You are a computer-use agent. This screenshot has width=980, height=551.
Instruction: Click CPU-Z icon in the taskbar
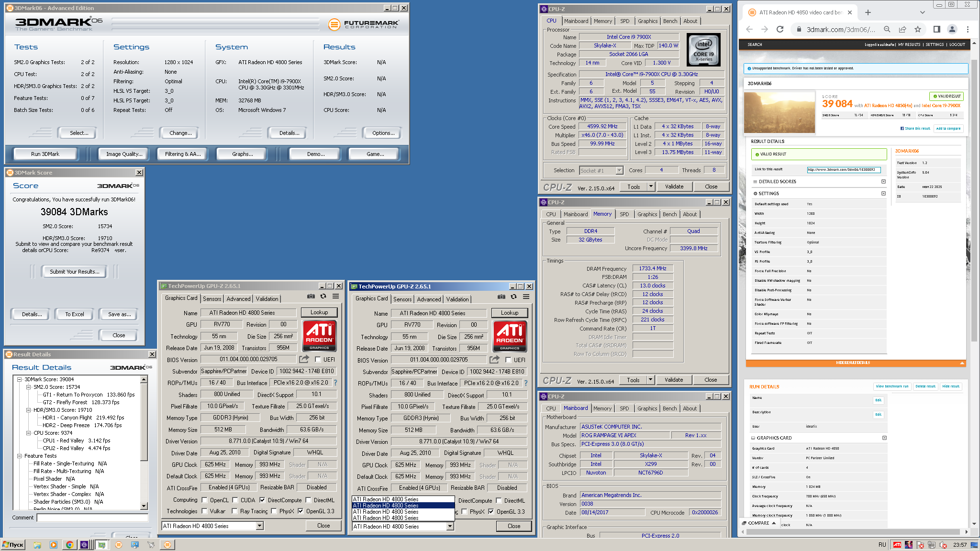tap(84, 545)
